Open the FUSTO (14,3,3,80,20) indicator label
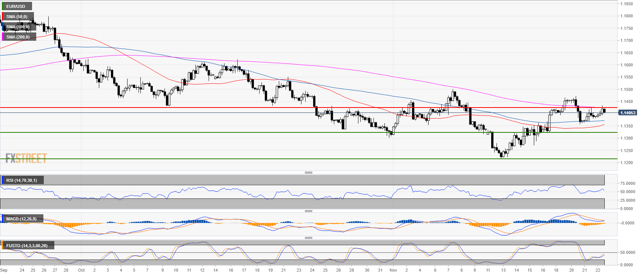Screen dimensions: 644x275 click(27, 246)
